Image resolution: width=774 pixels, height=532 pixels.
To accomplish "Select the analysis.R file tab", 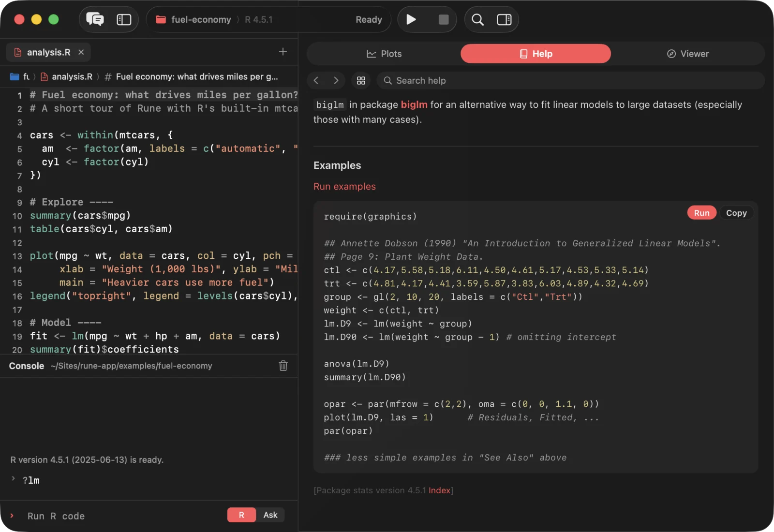I will (48, 52).
